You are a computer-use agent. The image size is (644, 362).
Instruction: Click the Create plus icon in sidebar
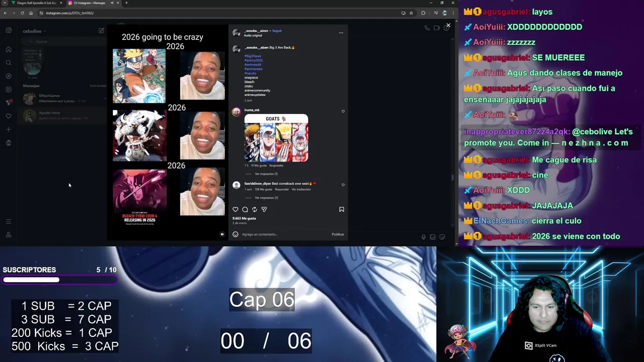tap(9, 130)
